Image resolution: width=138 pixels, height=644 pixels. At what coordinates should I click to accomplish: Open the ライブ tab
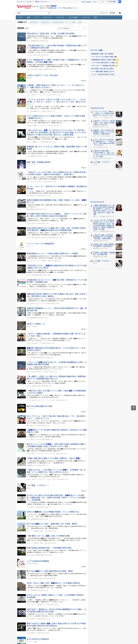tap(37, 17)
